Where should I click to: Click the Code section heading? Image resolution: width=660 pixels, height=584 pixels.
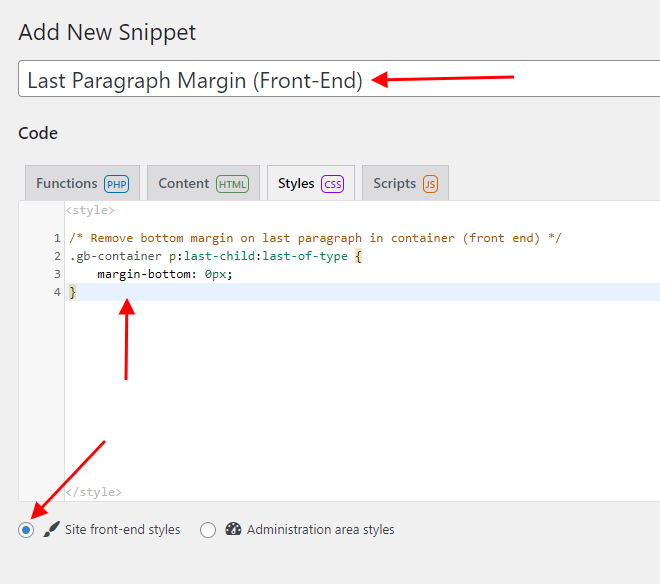[x=38, y=133]
